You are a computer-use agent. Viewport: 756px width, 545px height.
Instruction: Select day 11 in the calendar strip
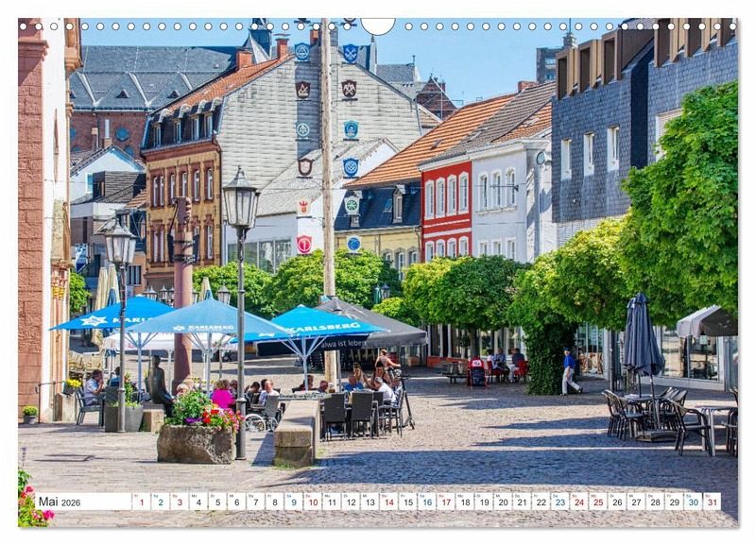pyautogui.click(x=332, y=502)
